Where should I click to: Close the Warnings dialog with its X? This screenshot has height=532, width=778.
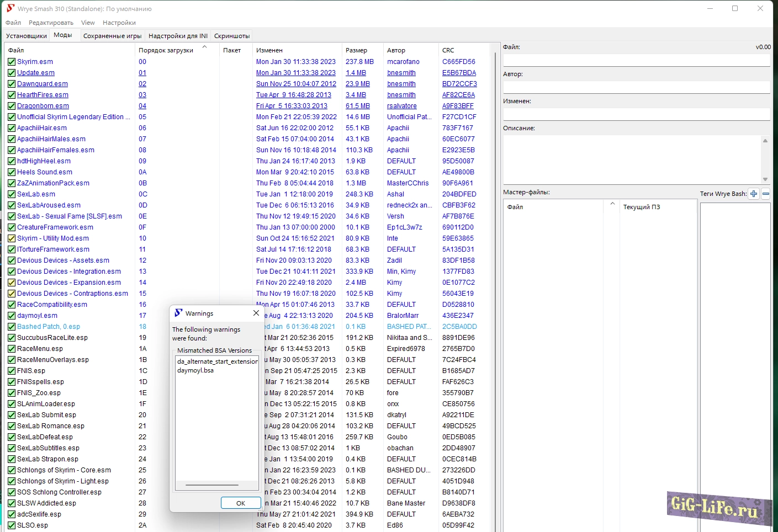(256, 313)
